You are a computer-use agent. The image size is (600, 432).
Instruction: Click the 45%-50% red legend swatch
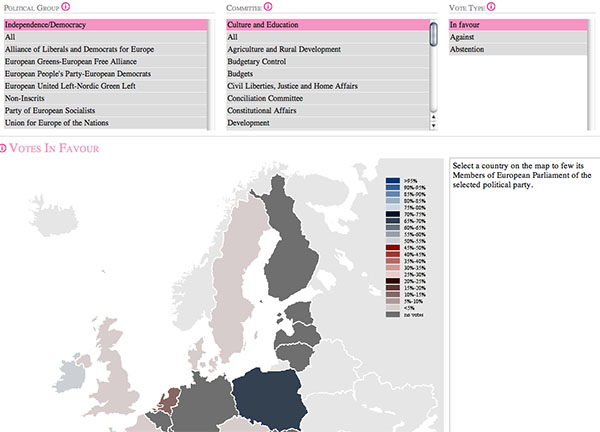pos(392,247)
